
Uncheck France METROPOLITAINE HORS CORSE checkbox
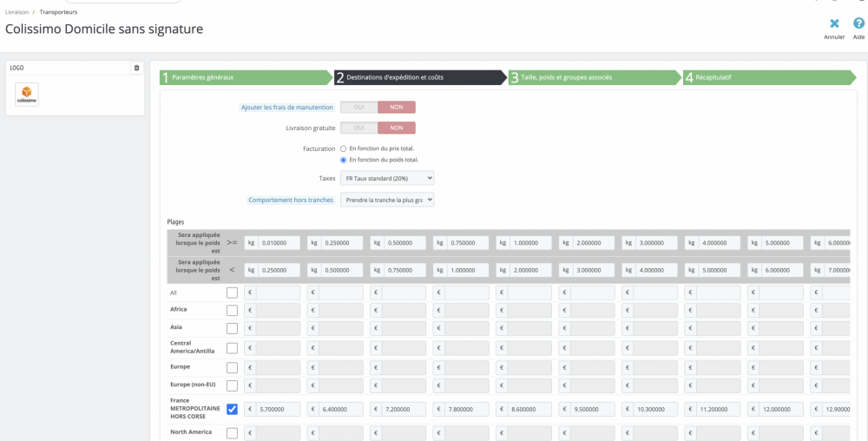[x=232, y=409]
